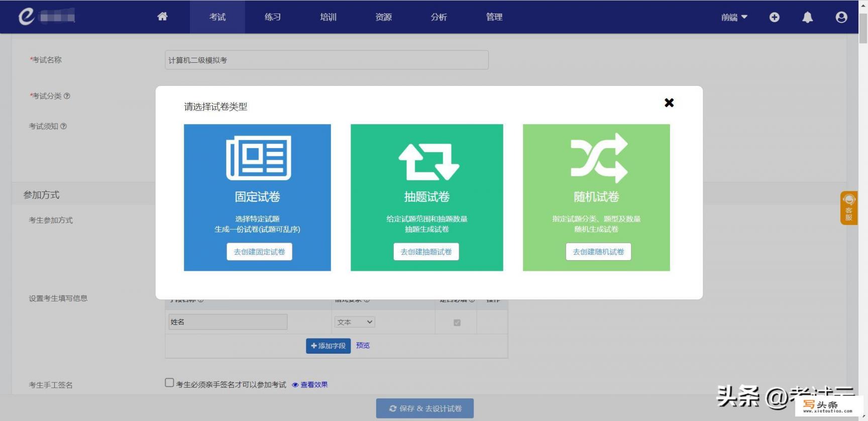Click help icon beside 考试须知

63,126
